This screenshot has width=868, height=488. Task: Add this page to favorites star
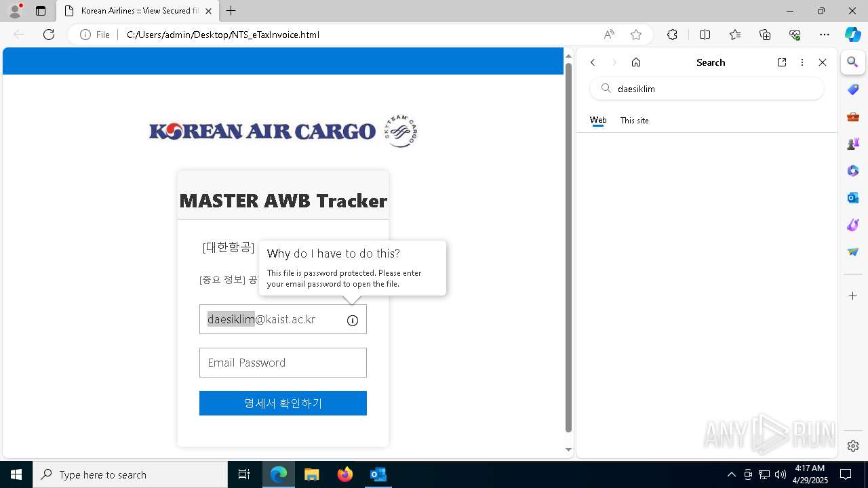pyautogui.click(x=636, y=35)
